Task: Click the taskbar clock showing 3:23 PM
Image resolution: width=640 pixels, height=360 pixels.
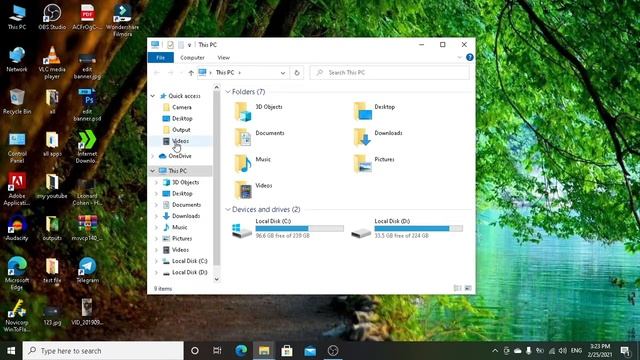Action: (600, 351)
